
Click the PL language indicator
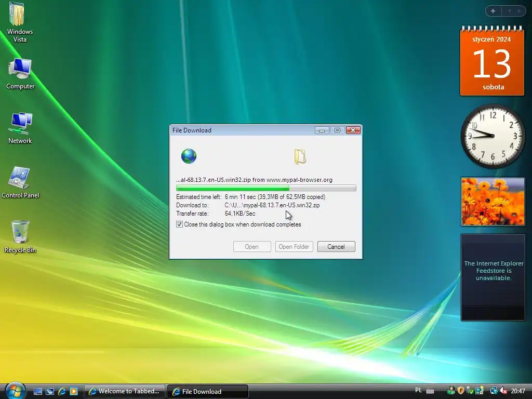tap(418, 391)
